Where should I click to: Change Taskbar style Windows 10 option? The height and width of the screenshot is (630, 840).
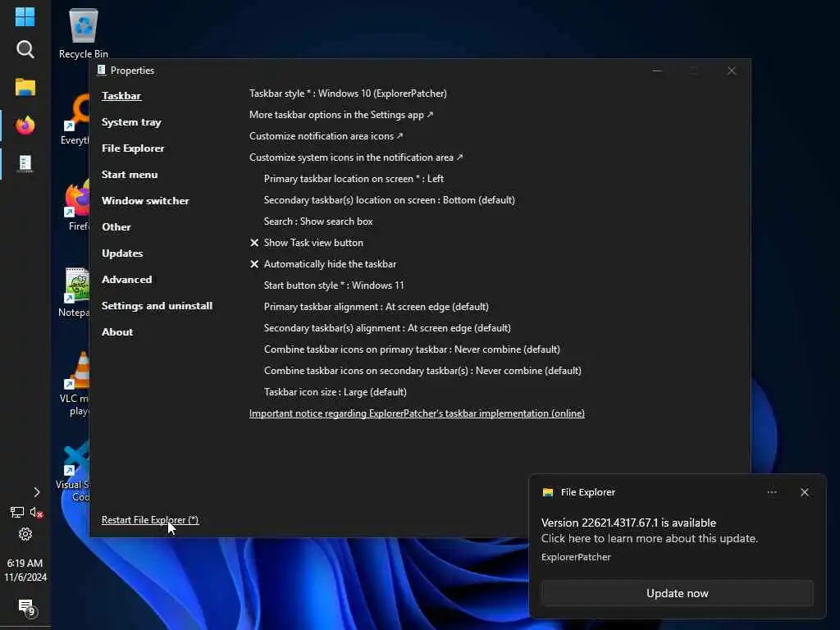(348, 94)
